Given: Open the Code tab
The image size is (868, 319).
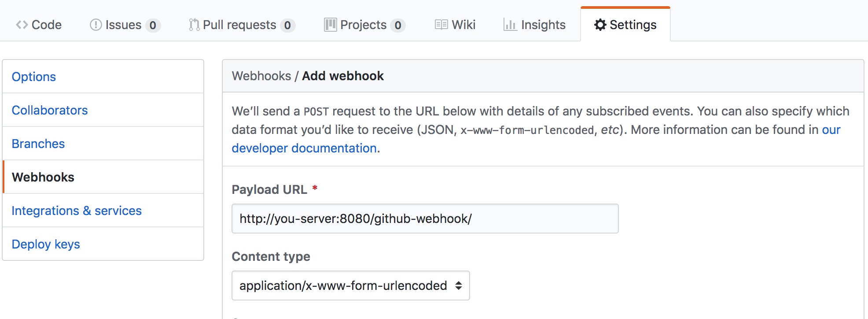Looking at the screenshot, I should pos(39,25).
